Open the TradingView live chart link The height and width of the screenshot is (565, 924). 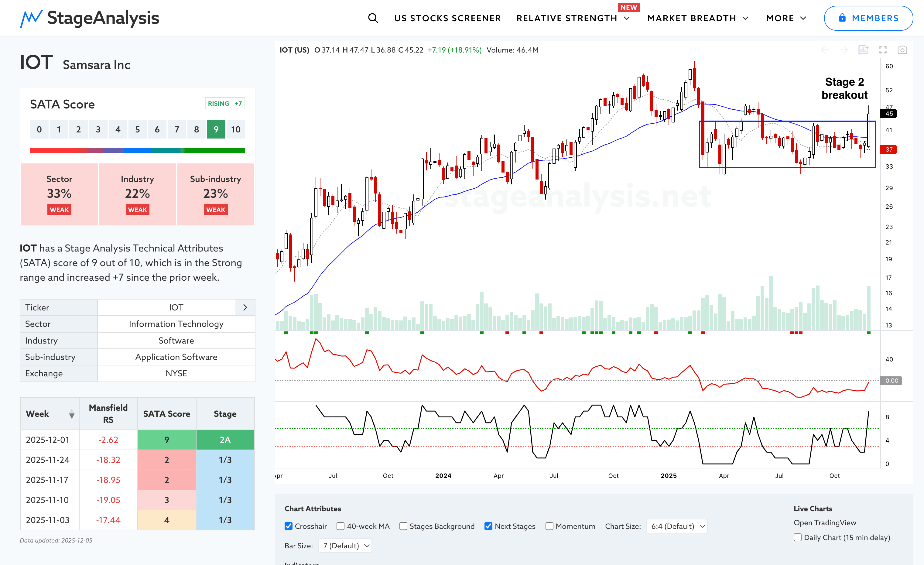(x=825, y=523)
